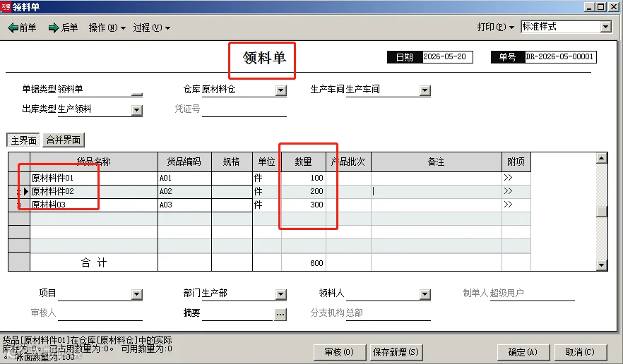Click the 单号 document number field
Image resolution: width=623 pixels, height=364 pixels.
click(560, 56)
